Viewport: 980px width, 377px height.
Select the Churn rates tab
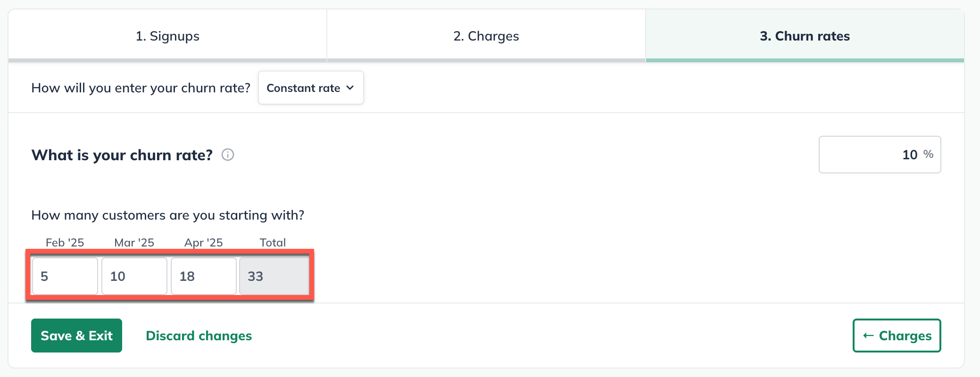804,36
